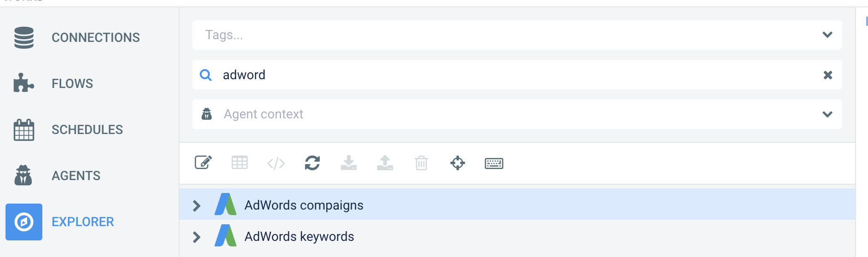Image resolution: width=868 pixels, height=257 pixels.
Task: Expand the AdWords compaigns tree node
Action: point(197,205)
